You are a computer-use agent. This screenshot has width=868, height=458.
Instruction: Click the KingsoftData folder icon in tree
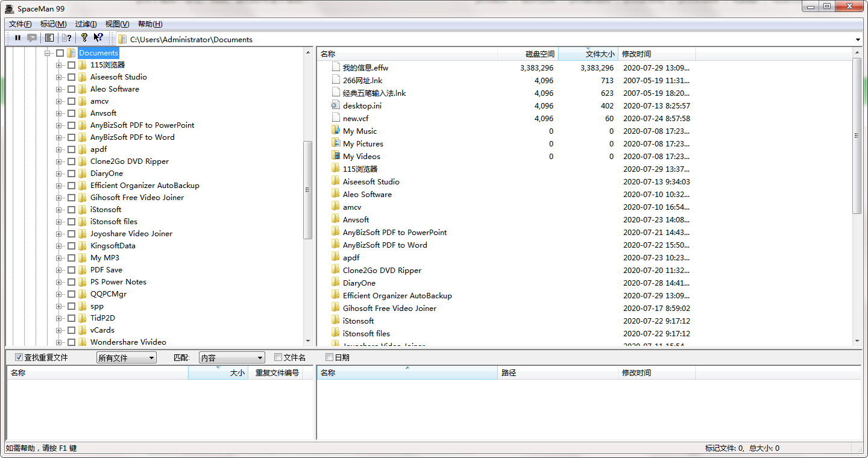[x=83, y=246]
